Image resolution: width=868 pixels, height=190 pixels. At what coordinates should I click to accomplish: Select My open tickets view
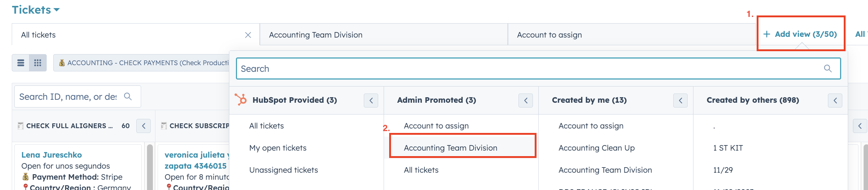(278, 148)
